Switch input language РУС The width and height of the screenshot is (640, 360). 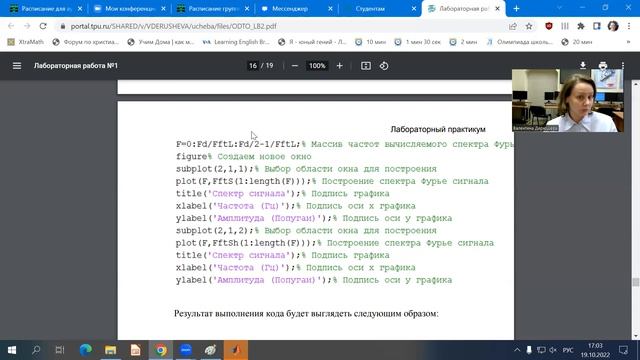click(568, 350)
